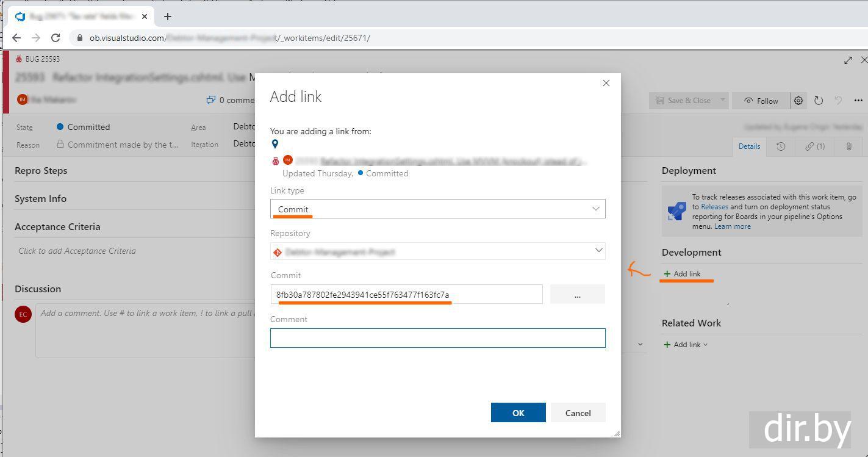Open a new browser tab
Image resolution: width=868 pixels, height=457 pixels.
point(168,16)
